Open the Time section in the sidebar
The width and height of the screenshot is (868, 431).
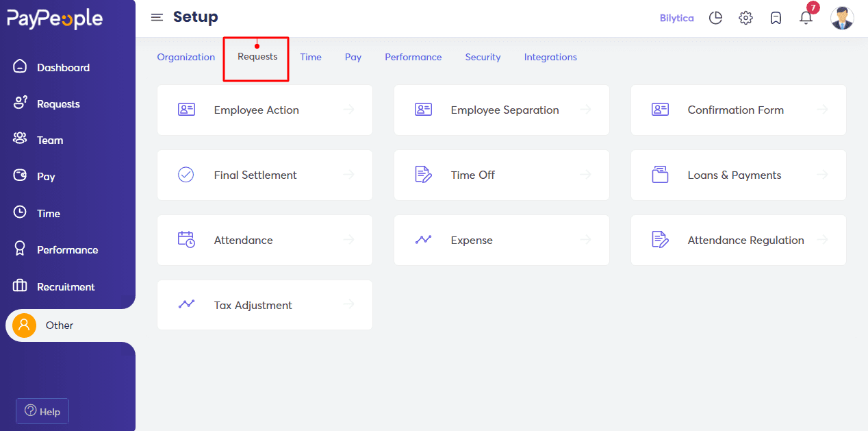[x=47, y=212]
